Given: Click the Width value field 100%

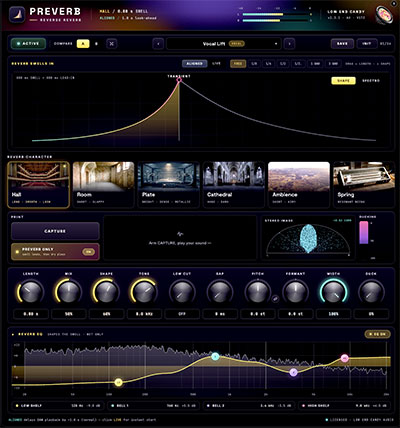Looking at the screenshot, I should (333, 314).
